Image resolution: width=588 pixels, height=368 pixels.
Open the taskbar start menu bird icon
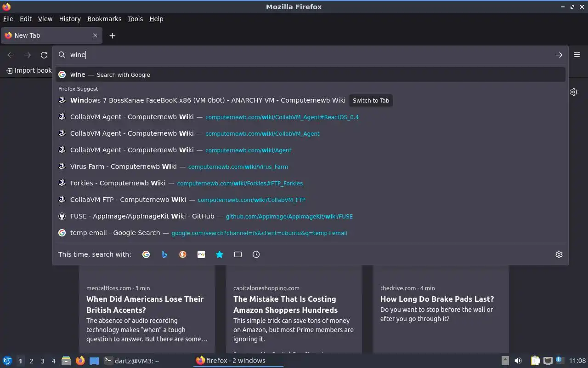(x=7, y=361)
